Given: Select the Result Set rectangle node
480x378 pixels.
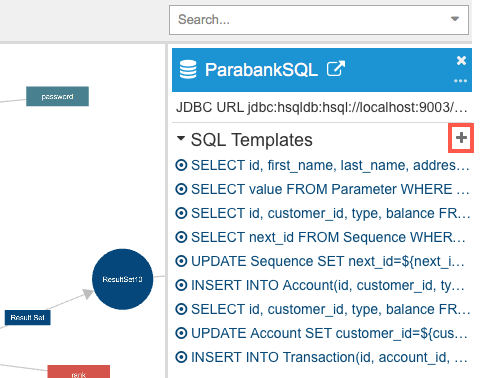Looking at the screenshot, I should [28, 317].
